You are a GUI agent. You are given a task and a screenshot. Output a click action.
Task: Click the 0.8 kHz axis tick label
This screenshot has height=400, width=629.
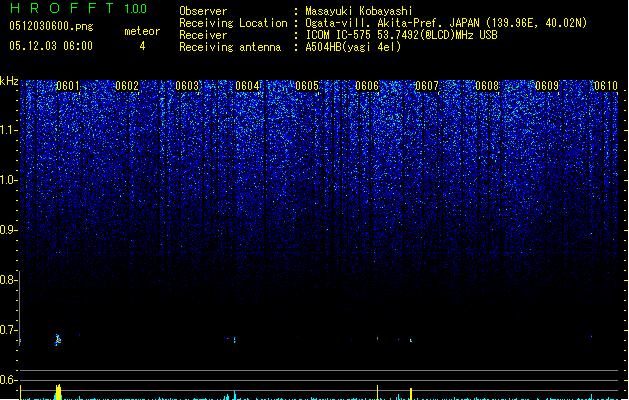[8, 280]
